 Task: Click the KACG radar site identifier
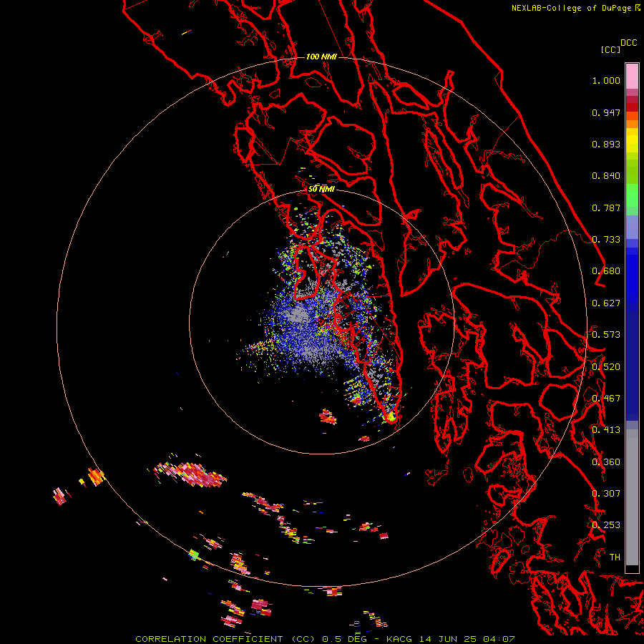coord(399,639)
